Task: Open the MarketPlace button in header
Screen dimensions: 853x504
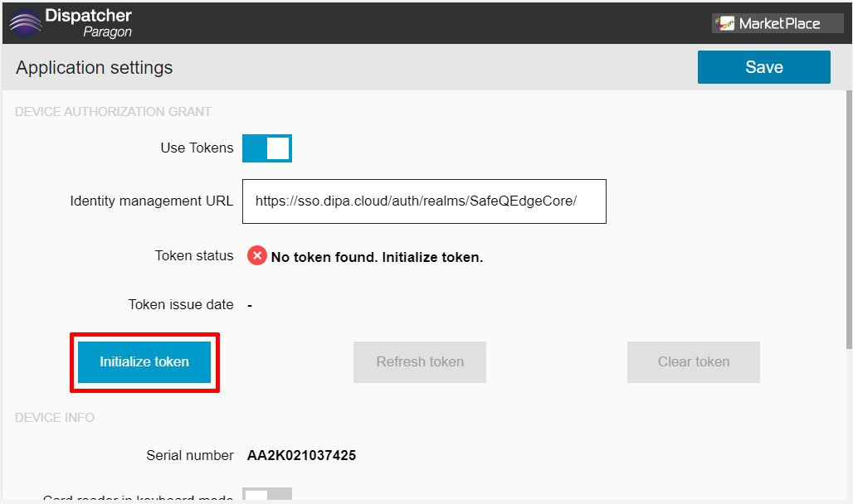Action: [777, 23]
